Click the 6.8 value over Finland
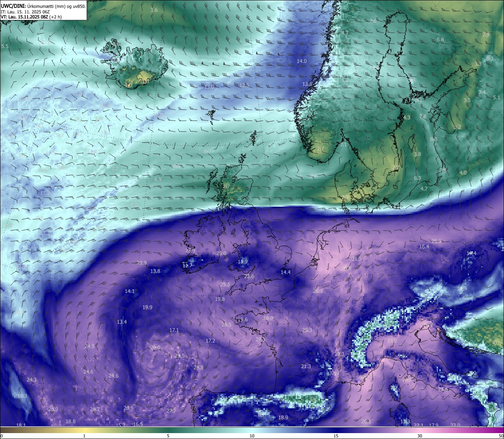Image resolution: width=504 pixels, height=439 pixels. pyautogui.click(x=440, y=39)
